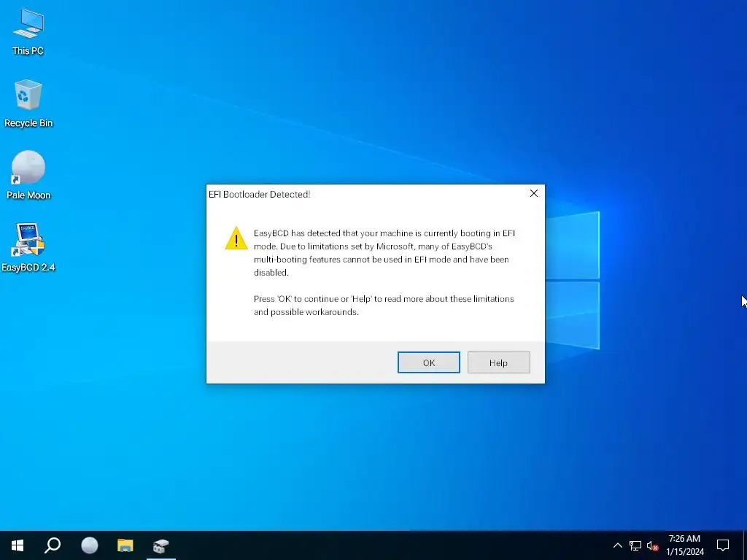Open the Action Center notifications icon
Image resolution: width=747 pixels, height=560 pixels.
click(723, 545)
